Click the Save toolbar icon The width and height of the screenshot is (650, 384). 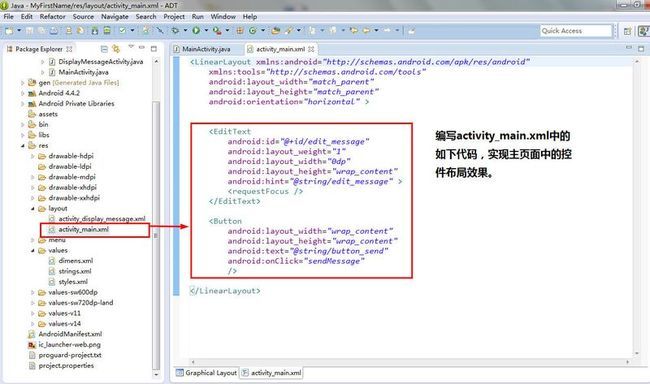[x=29, y=31]
